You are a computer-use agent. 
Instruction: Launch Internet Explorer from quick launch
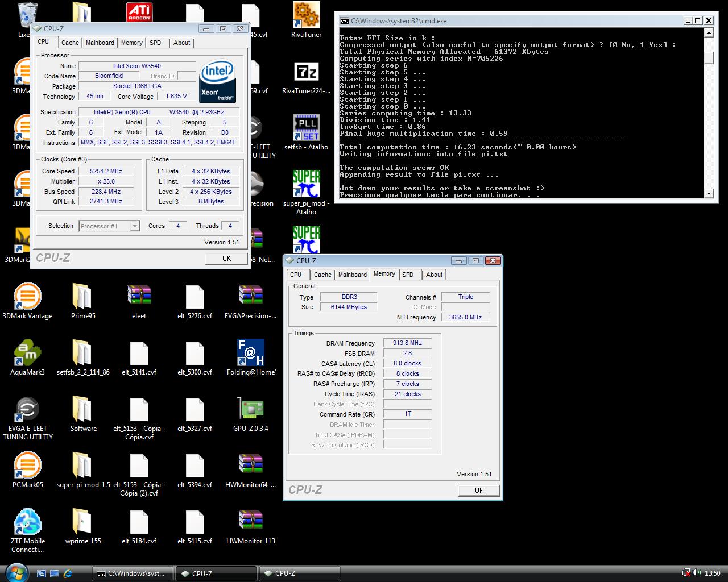[68, 573]
